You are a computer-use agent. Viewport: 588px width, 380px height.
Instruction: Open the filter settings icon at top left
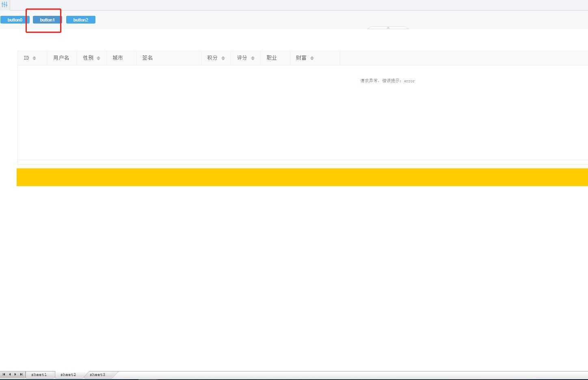[4, 5]
